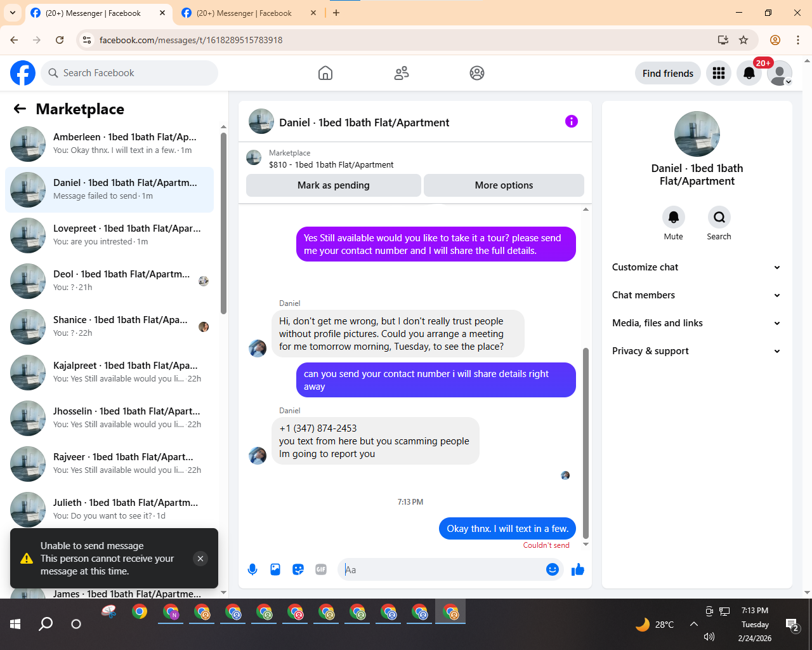Click the failed 'Okay thnx' message bubble
The width and height of the screenshot is (812, 650).
point(507,529)
